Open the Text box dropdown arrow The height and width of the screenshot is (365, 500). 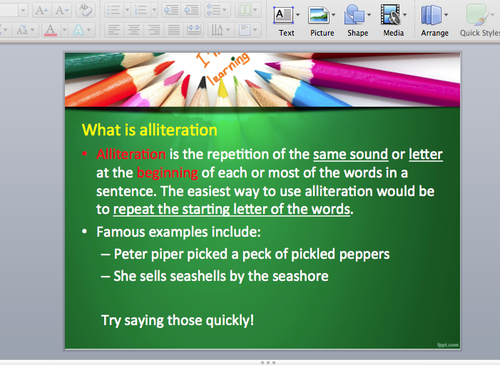298,15
